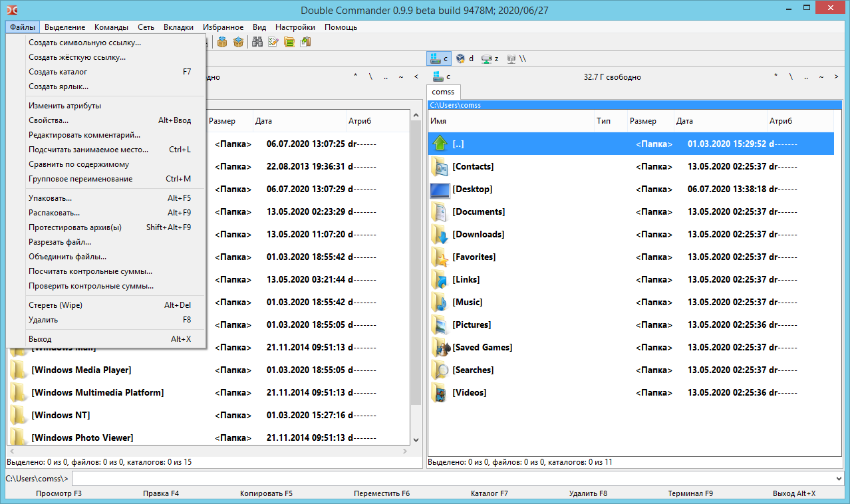Viewport: 850px width, 504px height.
Task: Click the Videos folder icon
Action: 440,392
